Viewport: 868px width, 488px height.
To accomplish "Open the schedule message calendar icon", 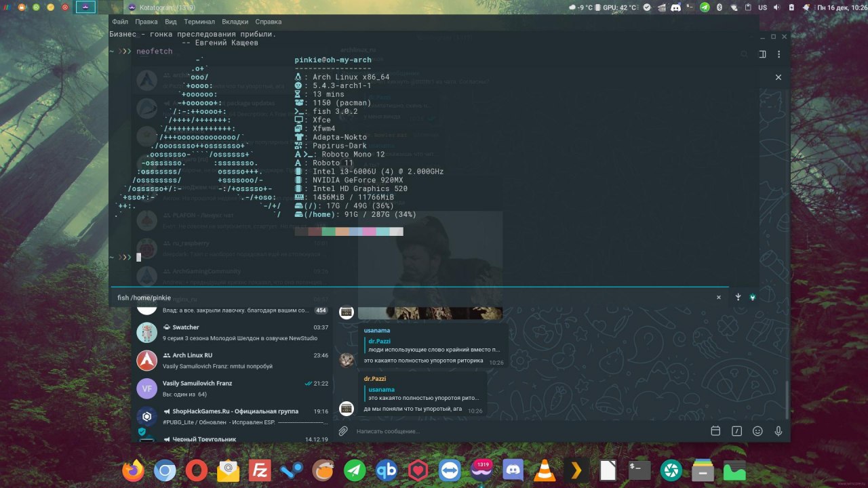I will coord(715,431).
